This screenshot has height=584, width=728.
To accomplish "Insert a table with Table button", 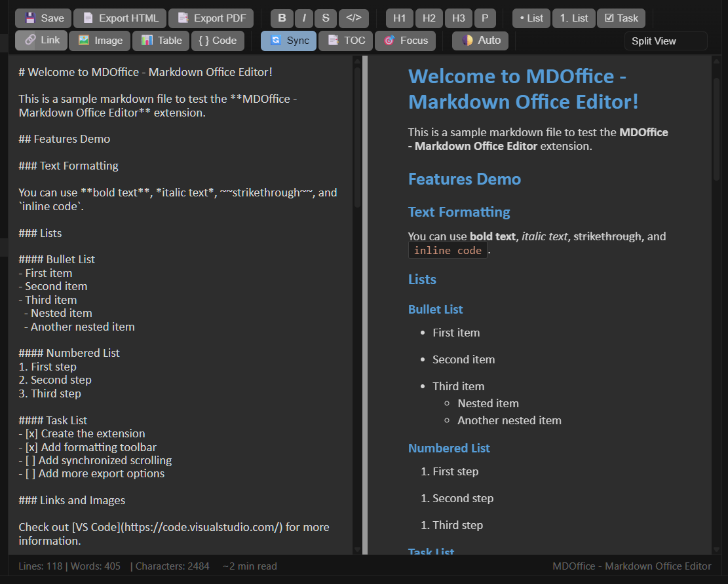I will [x=161, y=41].
